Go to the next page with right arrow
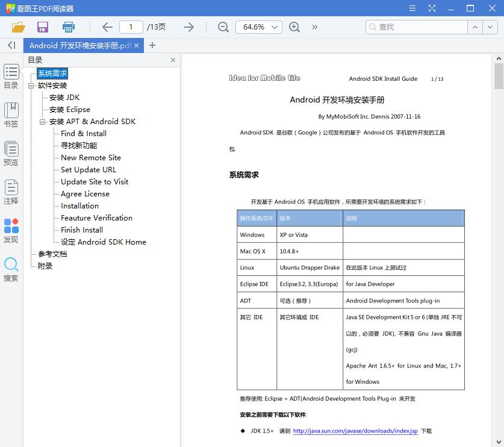This screenshot has width=504, height=447. pos(188,27)
